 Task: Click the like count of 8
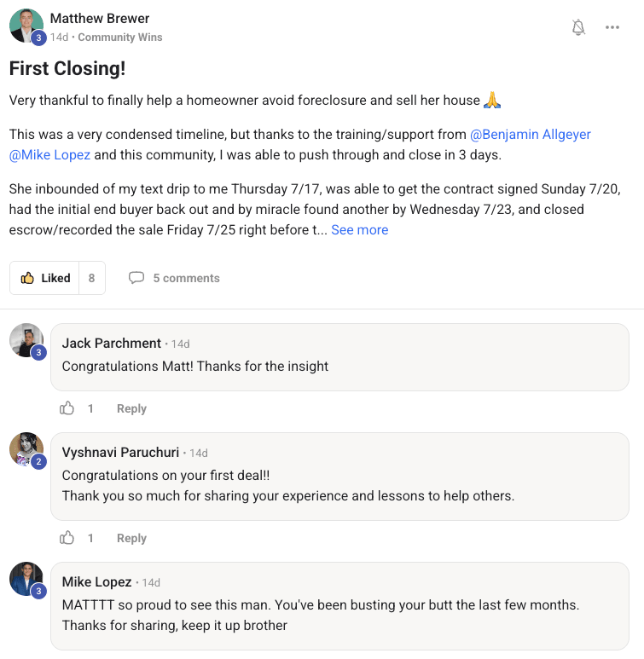click(x=91, y=278)
